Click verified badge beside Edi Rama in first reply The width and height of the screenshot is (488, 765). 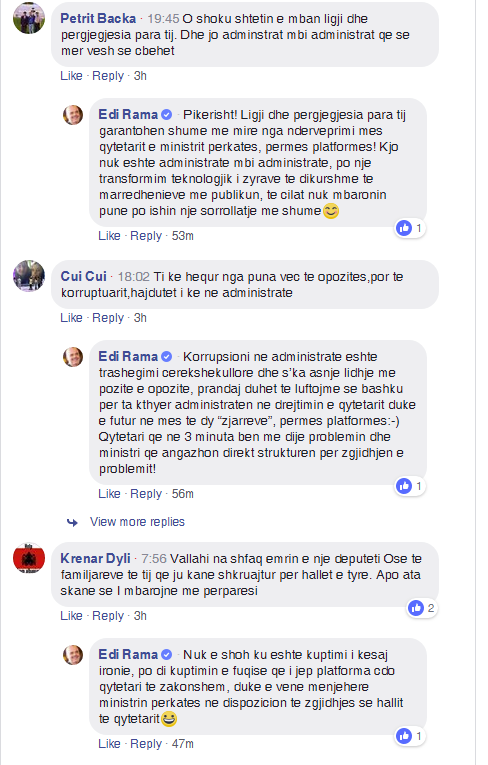pyautogui.click(x=166, y=115)
